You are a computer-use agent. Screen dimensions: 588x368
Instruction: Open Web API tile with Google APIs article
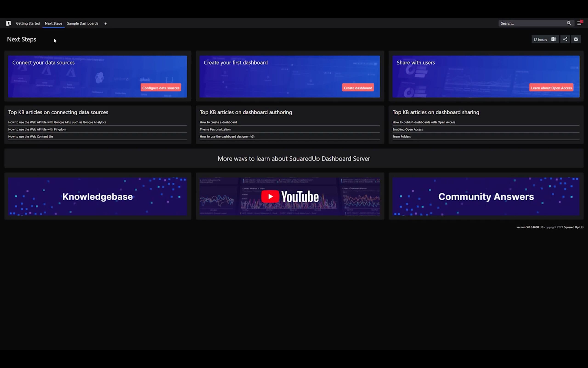[57, 122]
